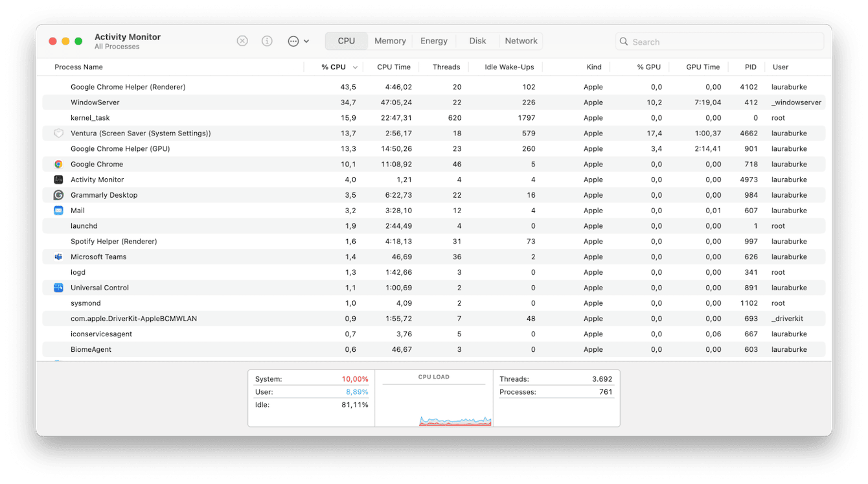Click the Microsoft Teams icon

click(x=58, y=257)
